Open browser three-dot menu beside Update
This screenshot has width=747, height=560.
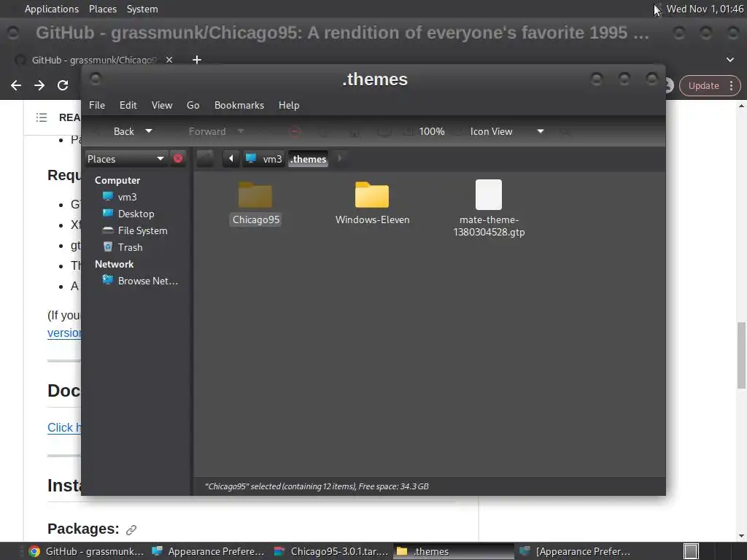(x=731, y=86)
